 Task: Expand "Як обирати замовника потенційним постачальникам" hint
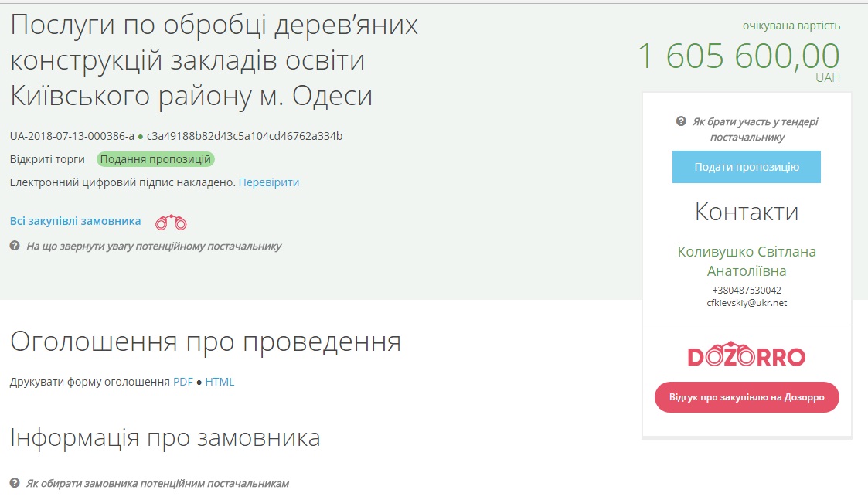point(157,483)
